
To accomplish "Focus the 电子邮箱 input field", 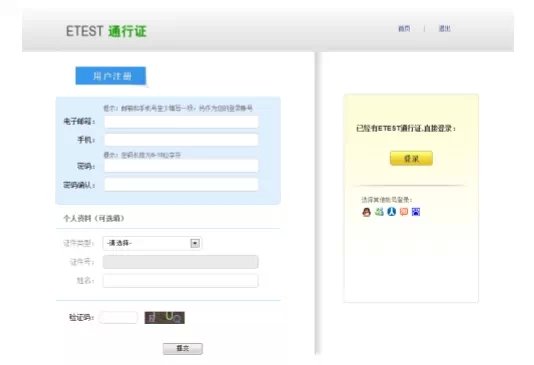I will (x=181, y=122).
